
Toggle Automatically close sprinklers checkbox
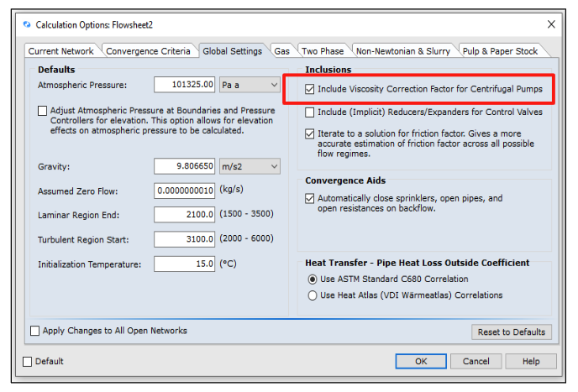(310, 199)
